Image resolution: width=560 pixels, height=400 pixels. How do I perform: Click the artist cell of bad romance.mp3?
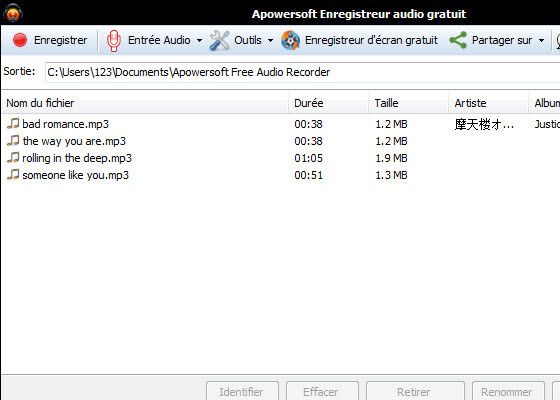point(484,124)
